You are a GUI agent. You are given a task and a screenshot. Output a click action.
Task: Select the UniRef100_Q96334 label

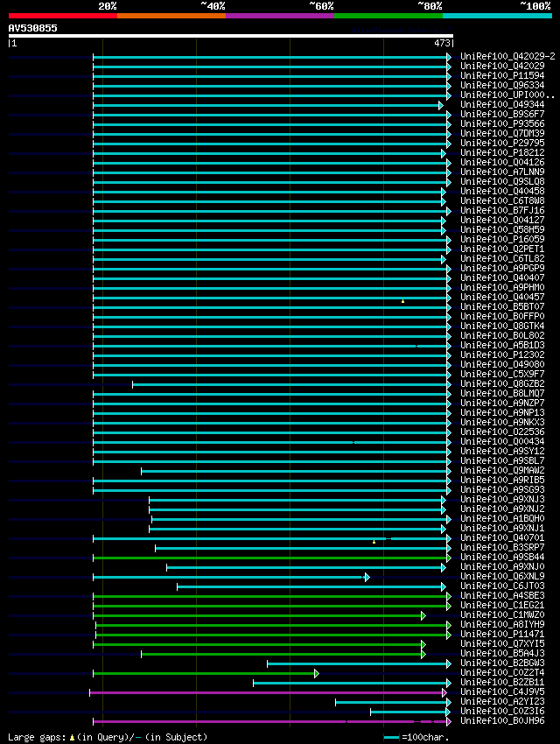tap(502, 86)
